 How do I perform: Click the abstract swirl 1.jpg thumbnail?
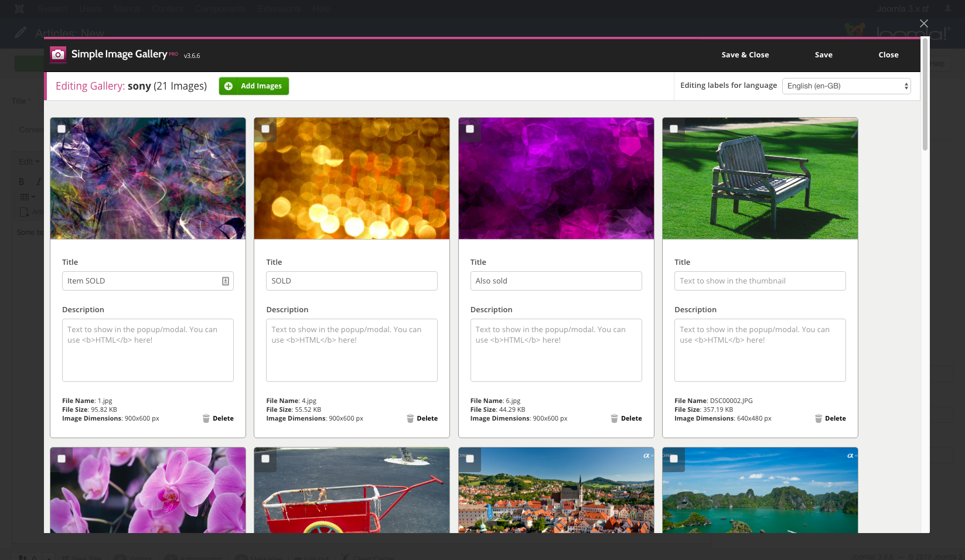click(x=148, y=179)
